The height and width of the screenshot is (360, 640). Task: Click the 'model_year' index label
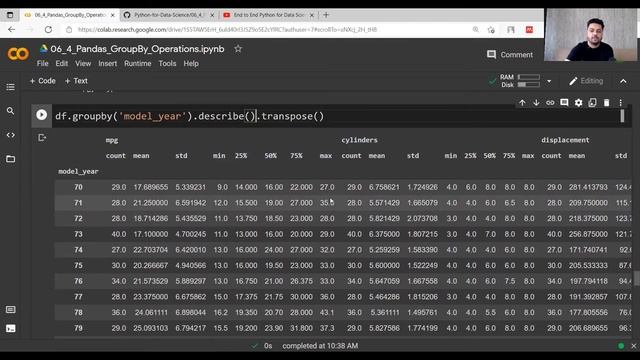tap(78, 171)
